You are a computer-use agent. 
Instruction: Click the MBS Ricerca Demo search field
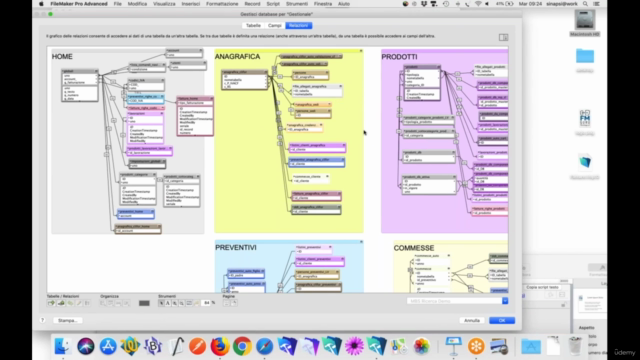pos(454,301)
